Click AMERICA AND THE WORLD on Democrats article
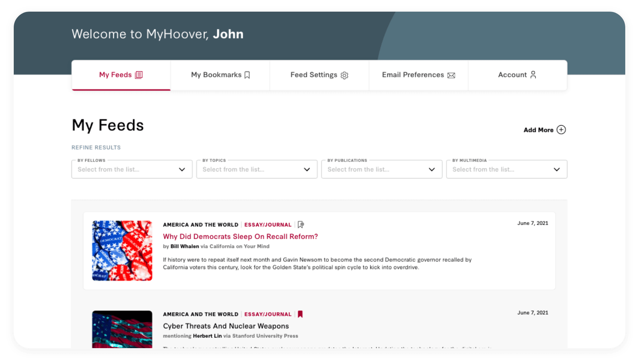This screenshot has height=364, width=639. (x=201, y=225)
